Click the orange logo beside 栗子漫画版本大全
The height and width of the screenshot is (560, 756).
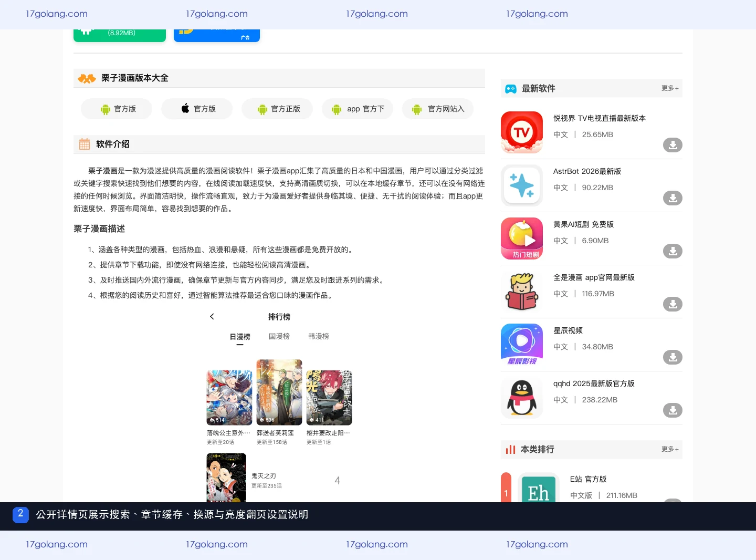[87, 78]
